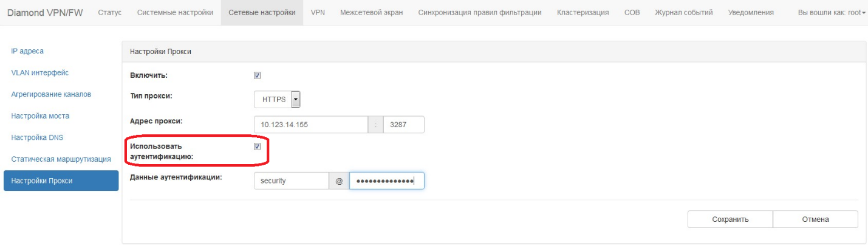Uncheck Использовать аутентификацию checkbox
868x245 pixels.
(x=257, y=147)
